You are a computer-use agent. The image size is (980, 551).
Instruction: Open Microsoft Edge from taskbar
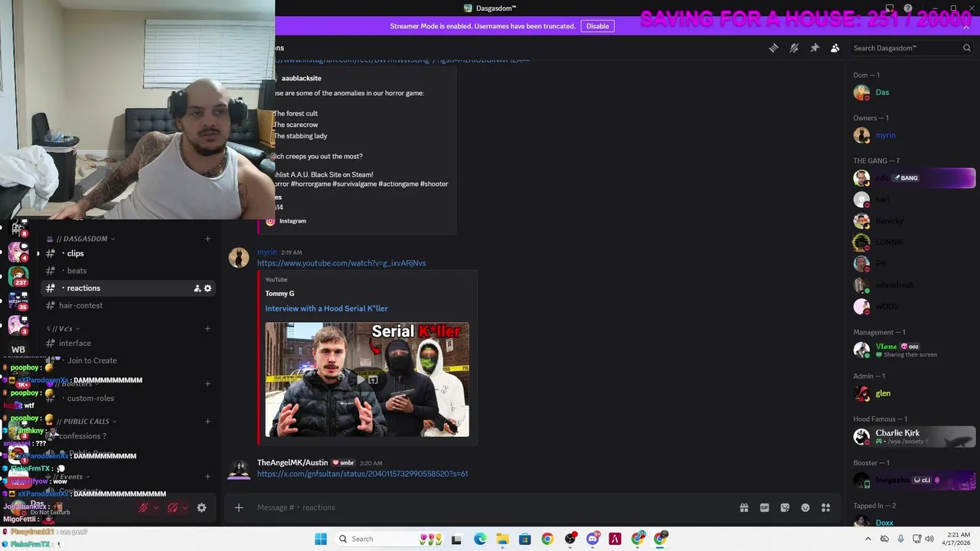pos(480,539)
